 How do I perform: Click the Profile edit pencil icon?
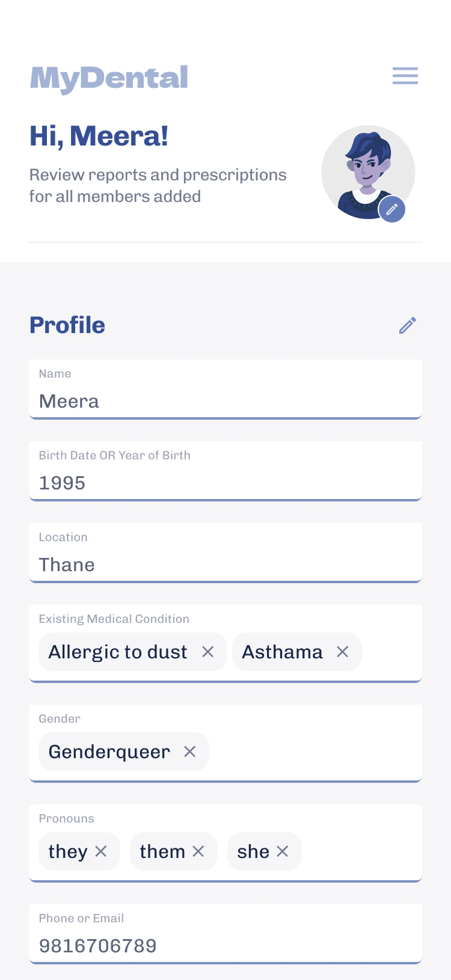tap(408, 325)
